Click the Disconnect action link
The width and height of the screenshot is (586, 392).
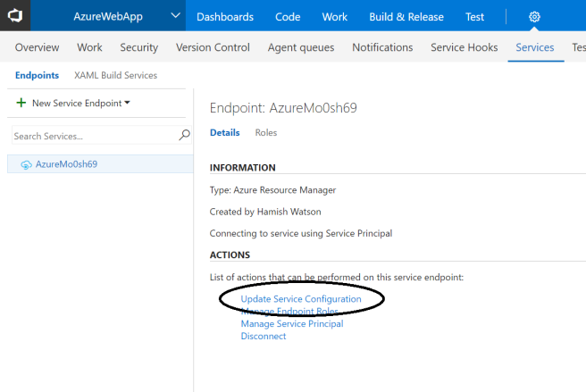pos(264,337)
